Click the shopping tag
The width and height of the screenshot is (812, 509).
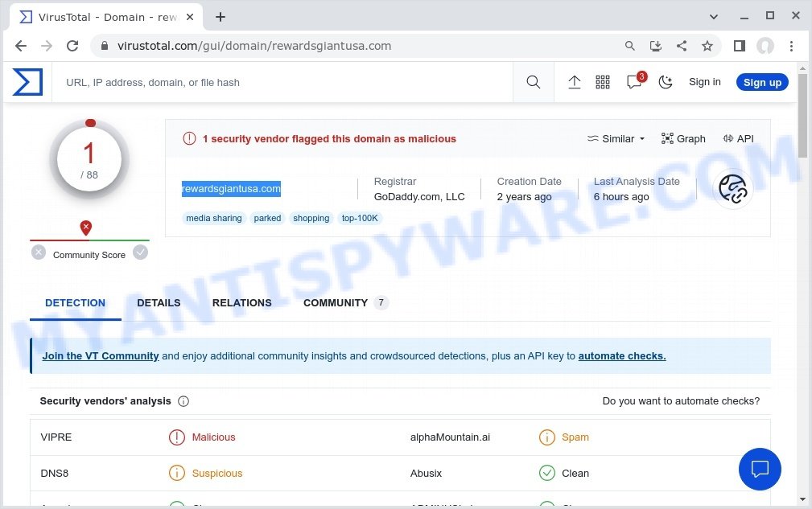(x=311, y=218)
